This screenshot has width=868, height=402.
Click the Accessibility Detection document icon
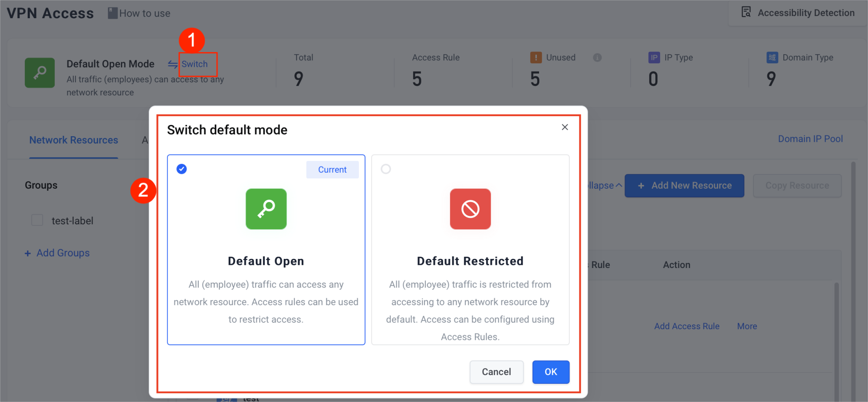[x=746, y=12]
